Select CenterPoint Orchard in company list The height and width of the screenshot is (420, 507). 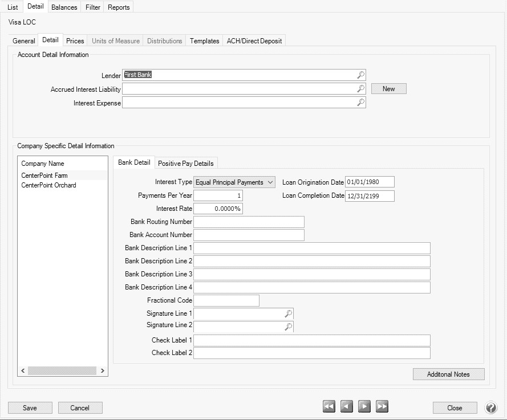pyautogui.click(x=48, y=185)
